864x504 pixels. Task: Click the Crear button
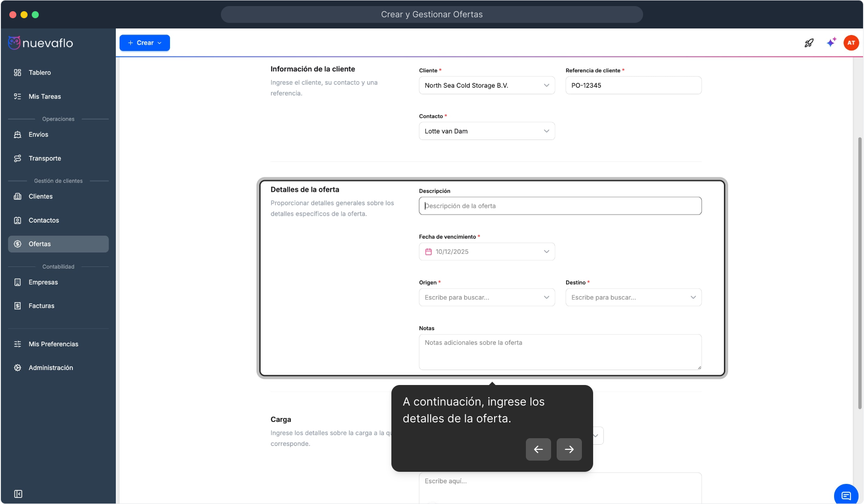click(144, 43)
